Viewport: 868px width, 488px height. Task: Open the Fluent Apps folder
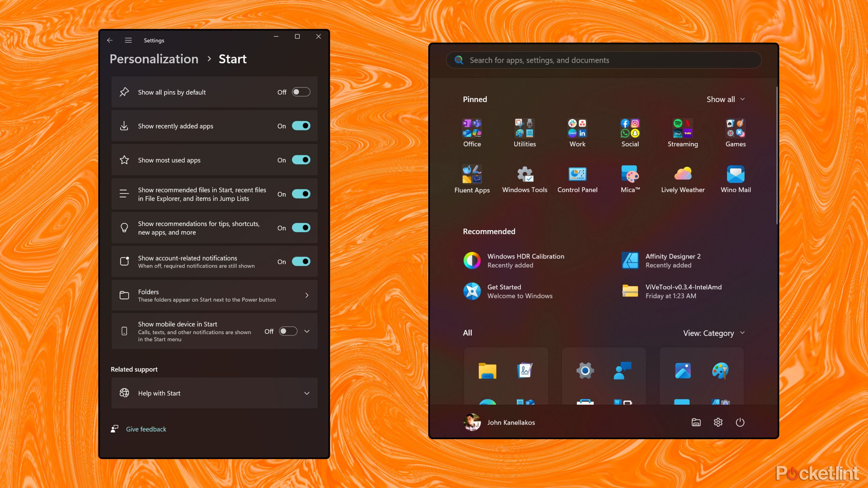[x=472, y=179]
